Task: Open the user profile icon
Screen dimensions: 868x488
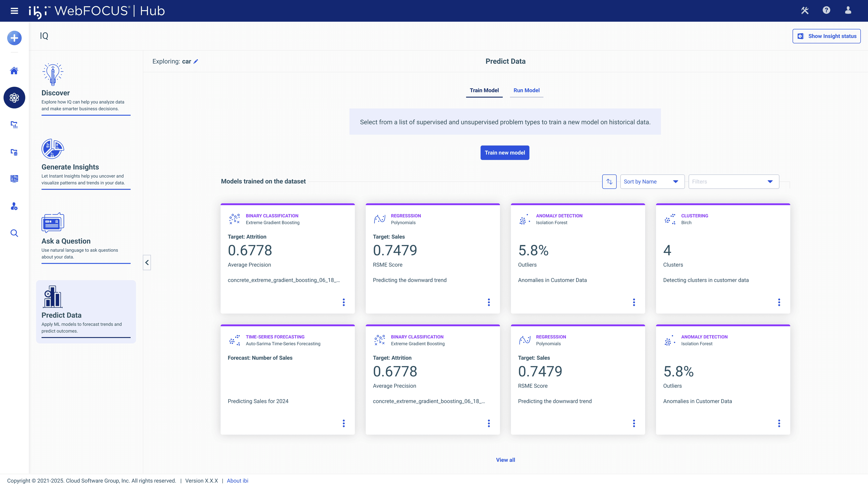Action: [x=848, y=11]
